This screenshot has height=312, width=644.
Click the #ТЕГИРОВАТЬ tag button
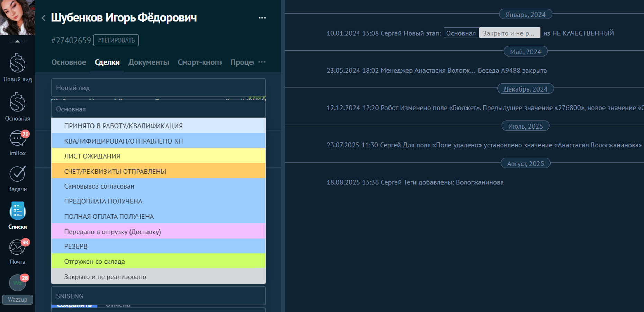point(116,40)
